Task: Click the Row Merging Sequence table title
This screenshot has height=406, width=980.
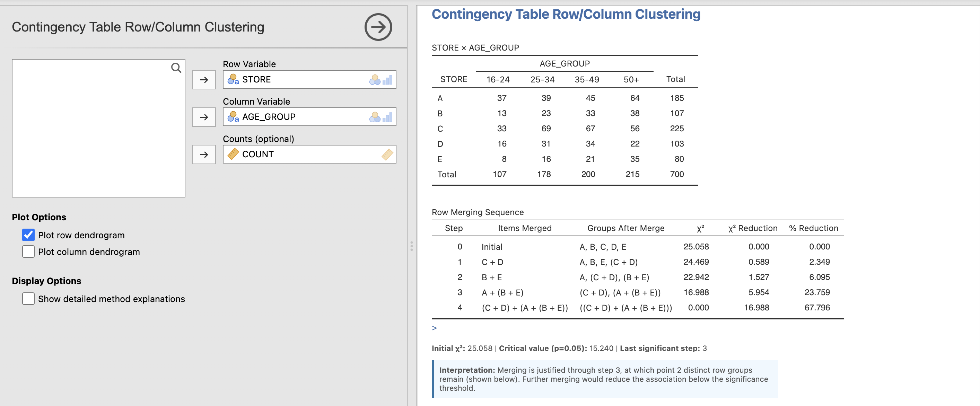Action: 478,212
